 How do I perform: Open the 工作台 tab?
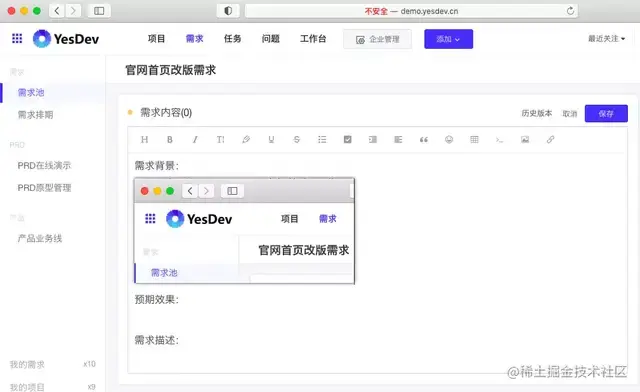(x=313, y=39)
